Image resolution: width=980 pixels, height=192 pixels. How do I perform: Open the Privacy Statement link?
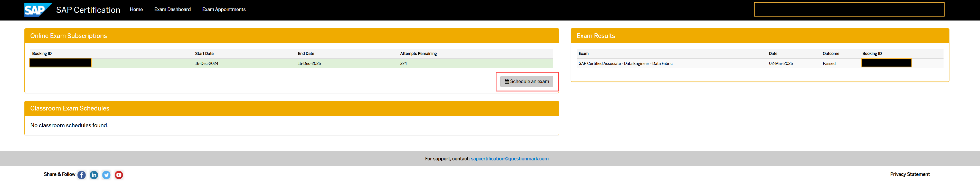tap(910, 174)
